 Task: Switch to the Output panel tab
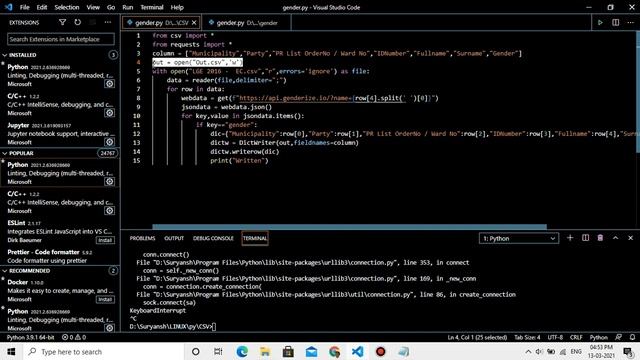[174, 238]
